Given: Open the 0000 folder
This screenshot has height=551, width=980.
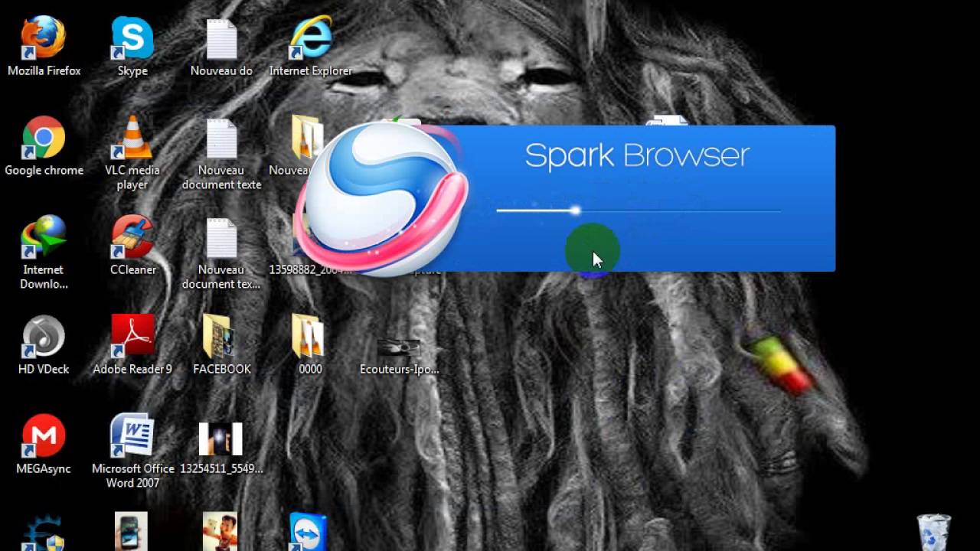Looking at the screenshot, I should tap(309, 337).
